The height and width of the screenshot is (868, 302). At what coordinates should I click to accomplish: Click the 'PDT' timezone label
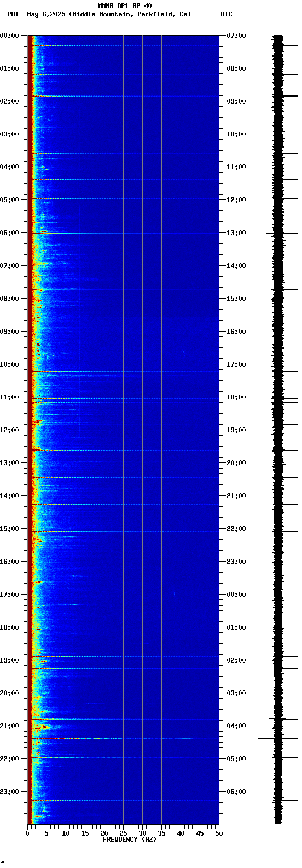point(13,14)
